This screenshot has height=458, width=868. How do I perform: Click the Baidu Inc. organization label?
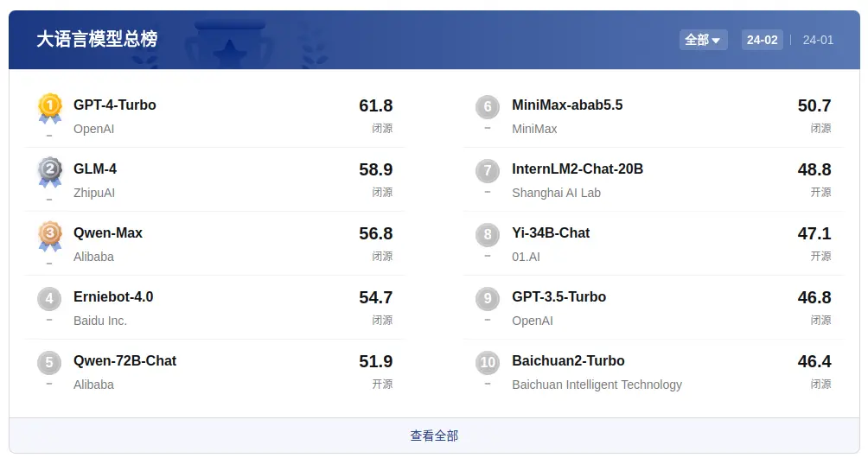point(100,321)
